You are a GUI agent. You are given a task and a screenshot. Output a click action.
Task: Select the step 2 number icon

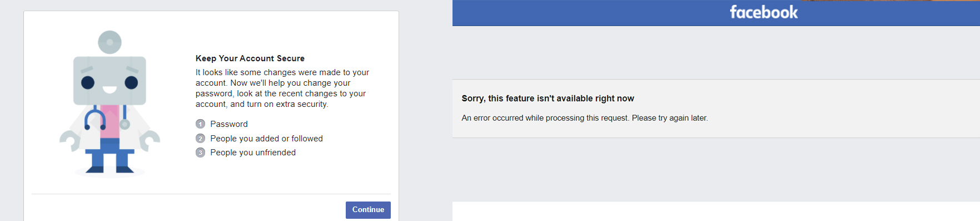[201, 139]
